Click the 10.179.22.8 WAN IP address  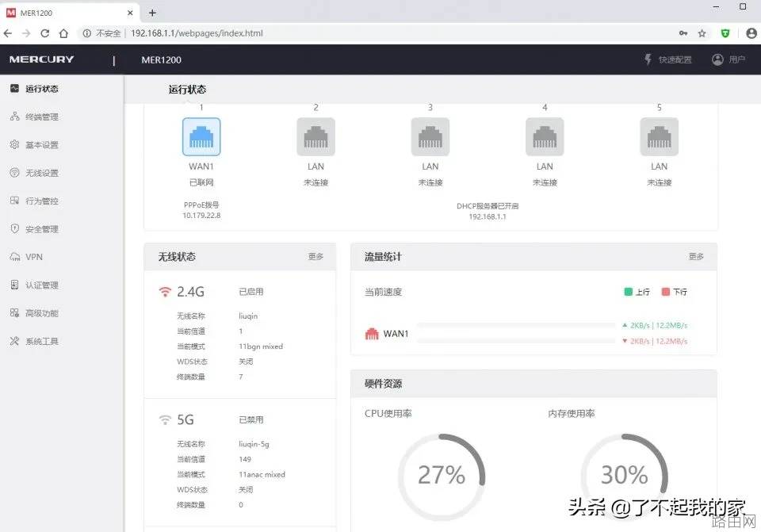(201, 216)
